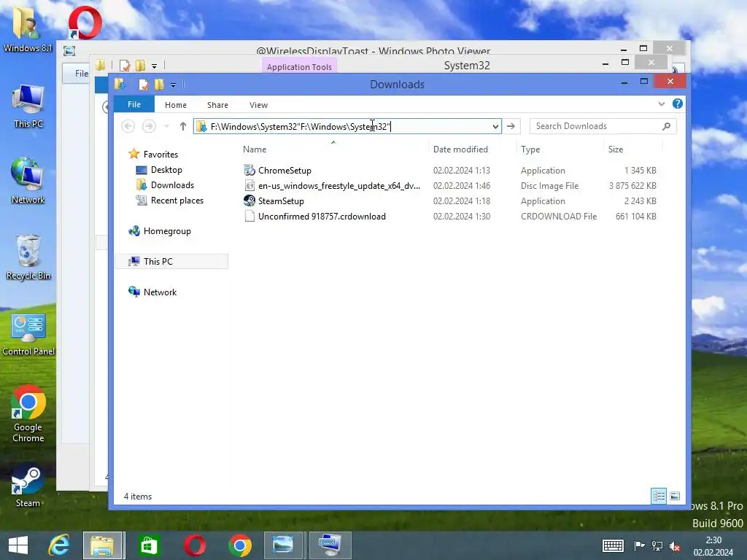Image resolution: width=747 pixels, height=560 pixels.
Task: Select the SteamSetup file icon
Action: pos(249,201)
